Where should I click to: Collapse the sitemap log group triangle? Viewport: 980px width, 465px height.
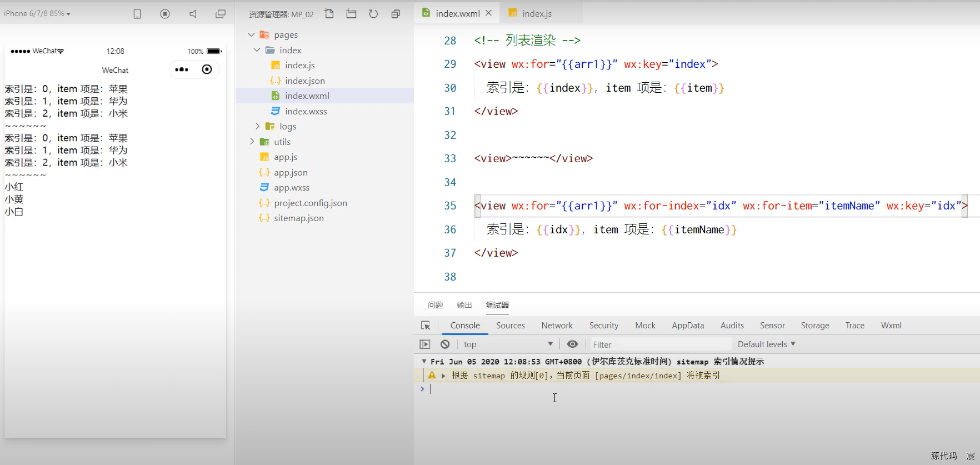(x=424, y=361)
